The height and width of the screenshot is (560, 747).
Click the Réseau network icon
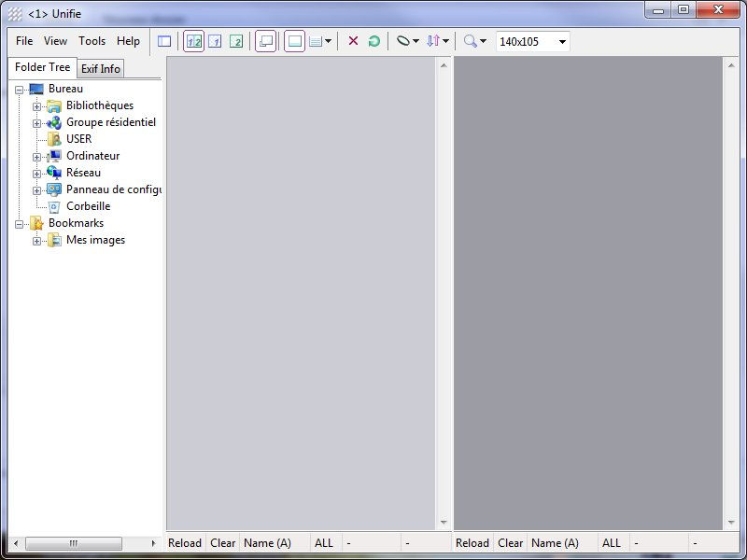pos(54,173)
